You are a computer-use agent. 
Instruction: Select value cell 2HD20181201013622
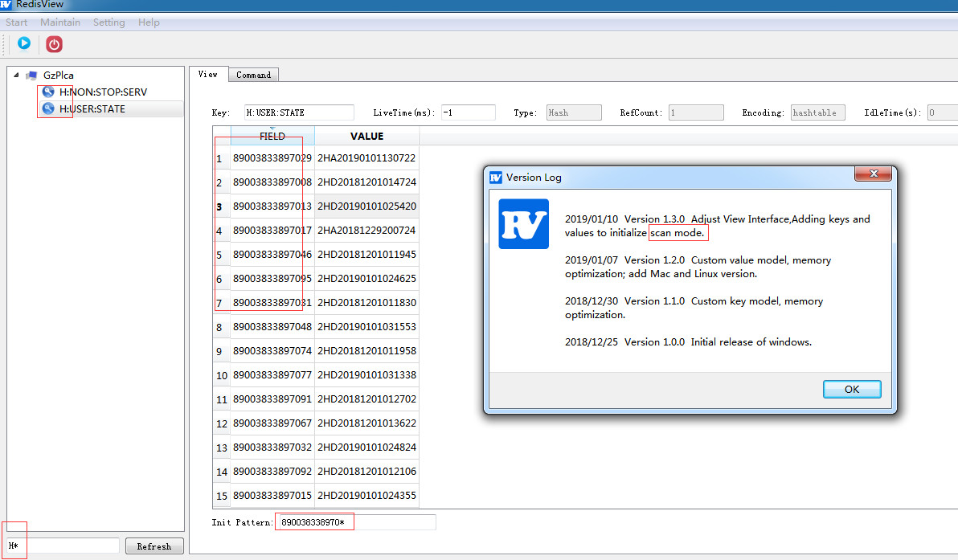tap(366, 423)
